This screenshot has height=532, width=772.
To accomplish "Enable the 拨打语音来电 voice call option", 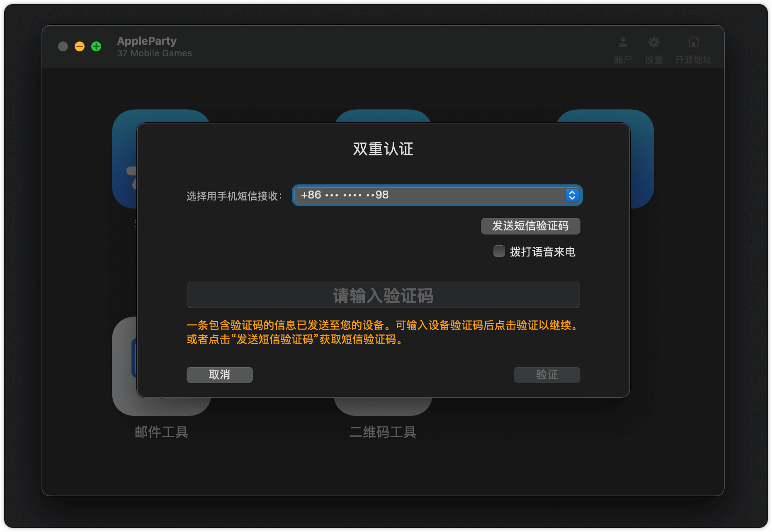I will click(x=499, y=251).
